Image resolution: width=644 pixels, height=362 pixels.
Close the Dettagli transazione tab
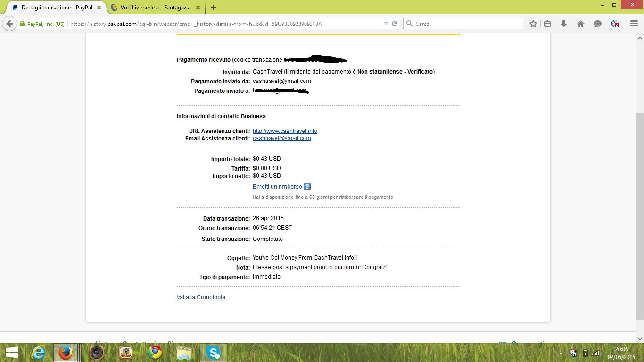pyautogui.click(x=99, y=8)
